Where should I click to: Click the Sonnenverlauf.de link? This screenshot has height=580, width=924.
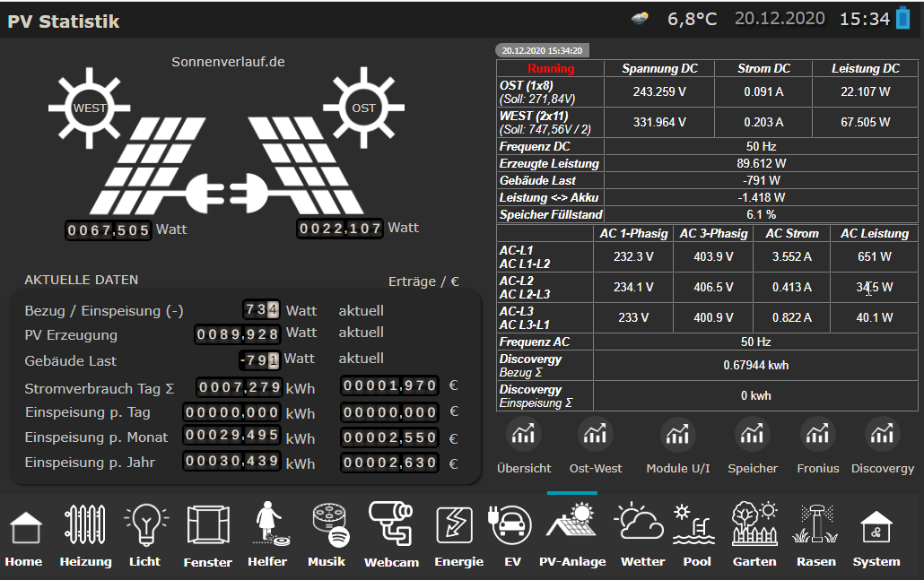point(228,62)
